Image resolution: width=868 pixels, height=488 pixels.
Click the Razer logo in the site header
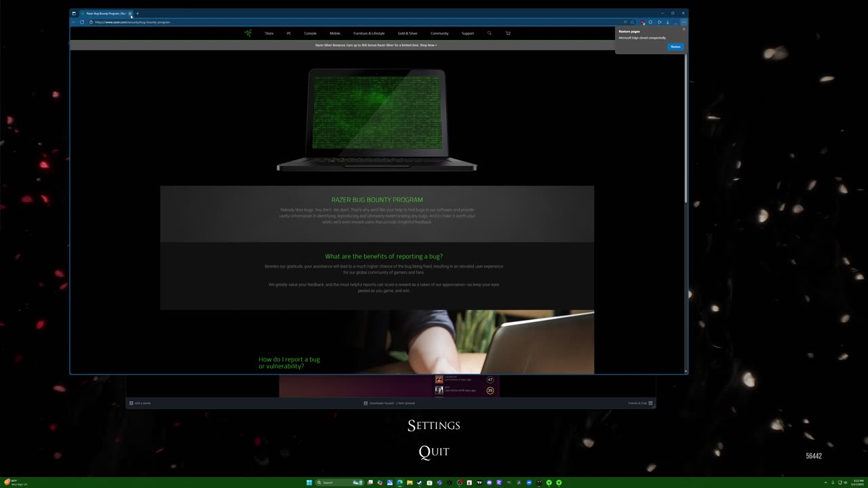coord(248,33)
